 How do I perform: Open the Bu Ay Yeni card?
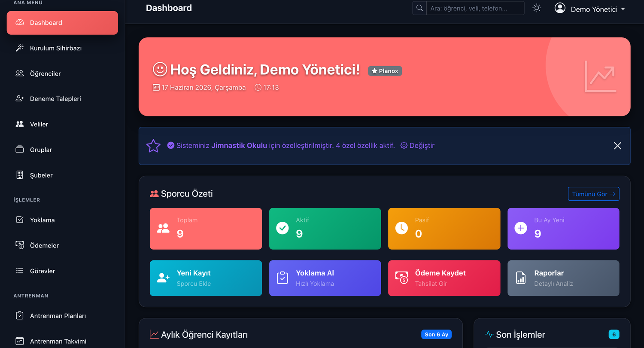click(563, 229)
